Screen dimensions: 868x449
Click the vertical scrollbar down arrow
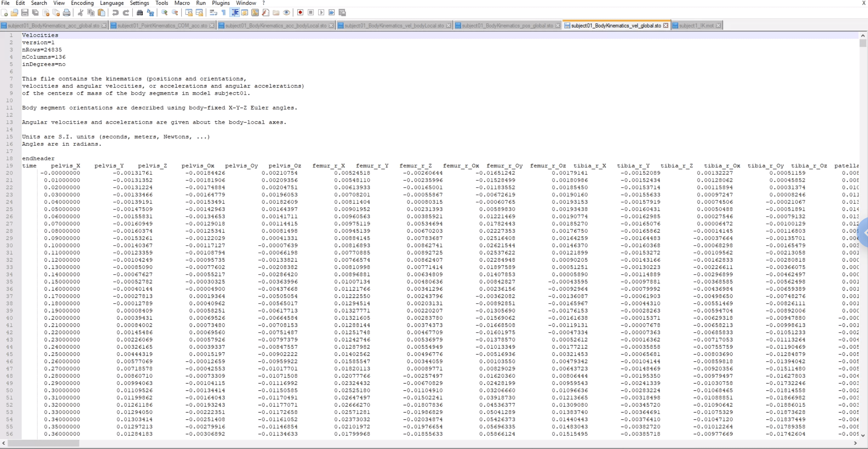tap(863, 435)
